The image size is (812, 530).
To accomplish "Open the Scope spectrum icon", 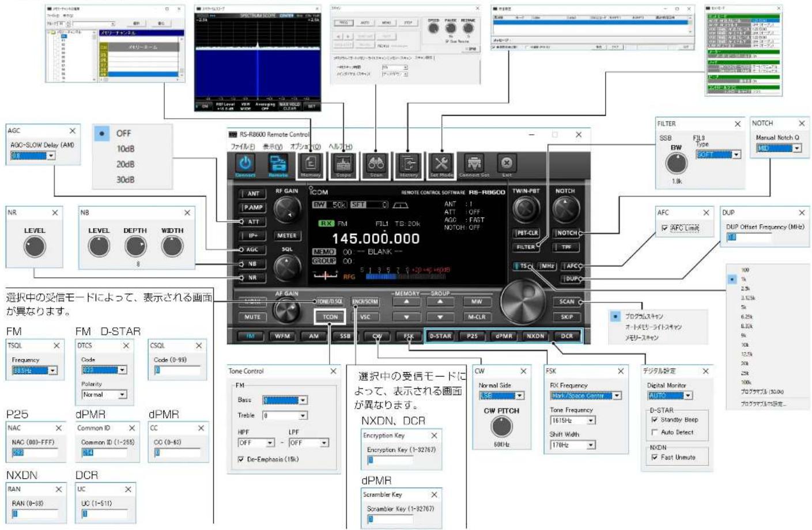I will pyautogui.click(x=343, y=165).
